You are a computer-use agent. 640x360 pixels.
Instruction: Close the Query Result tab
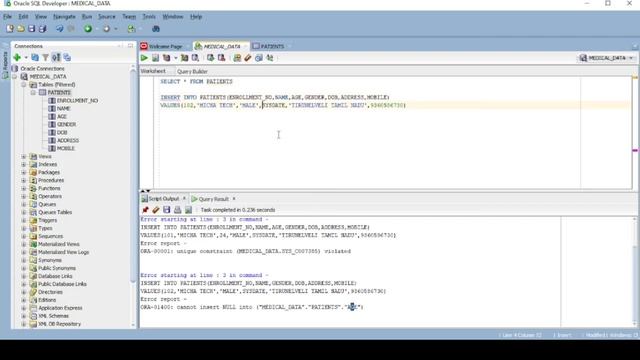point(234,199)
